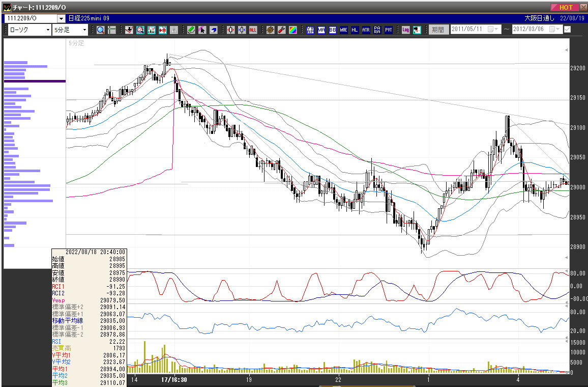
Task: Toggle the PARA parabolic indicator
Action: [x=377, y=30]
